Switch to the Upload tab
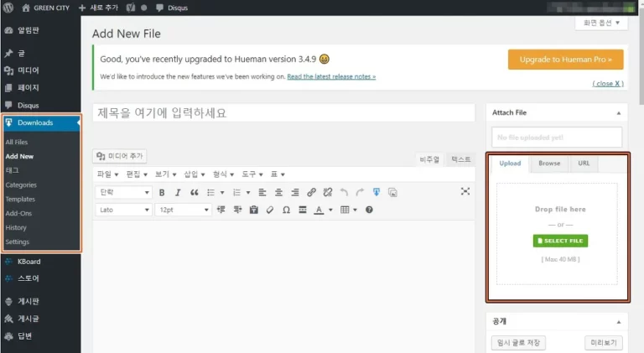This screenshot has width=644, height=353. [510, 164]
